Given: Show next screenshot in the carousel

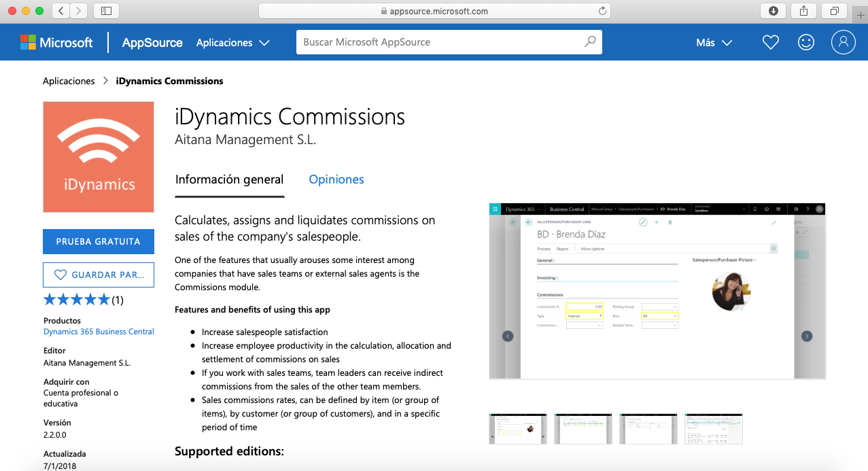Looking at the screenshot, I should [807, 336].
